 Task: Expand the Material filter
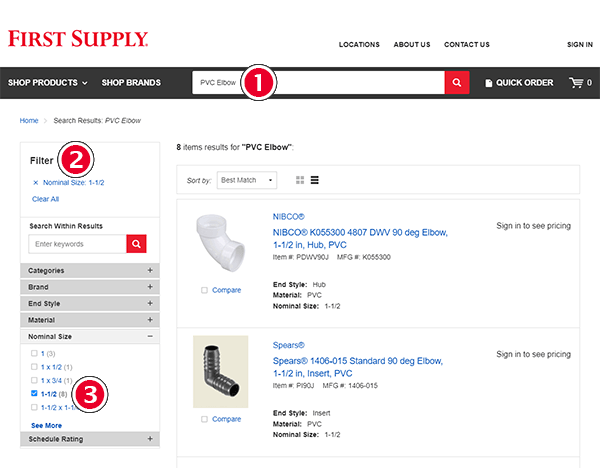click(90, 320)
